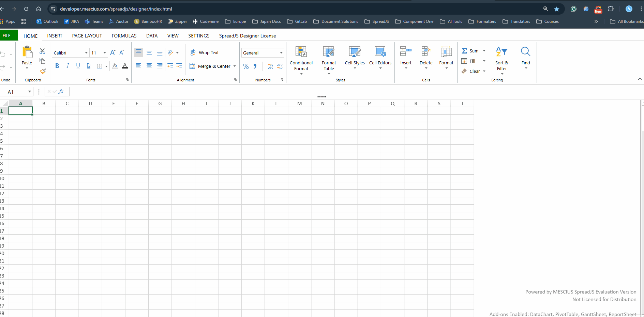
Task: Open the FILE menu
Action: pyautogui.click(x=7, y=35)
